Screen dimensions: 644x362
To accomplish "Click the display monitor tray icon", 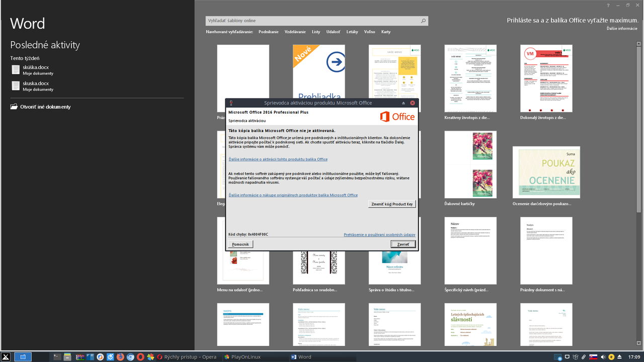I will point(567,356).
